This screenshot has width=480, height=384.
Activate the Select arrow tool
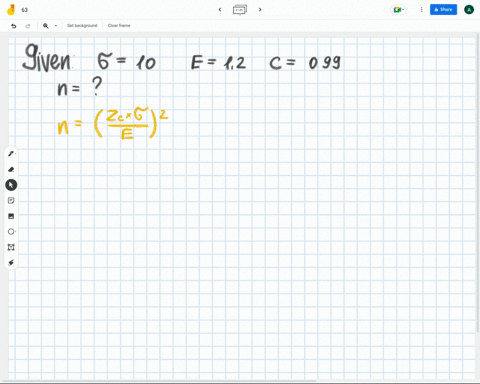click(x=11, y=185)
